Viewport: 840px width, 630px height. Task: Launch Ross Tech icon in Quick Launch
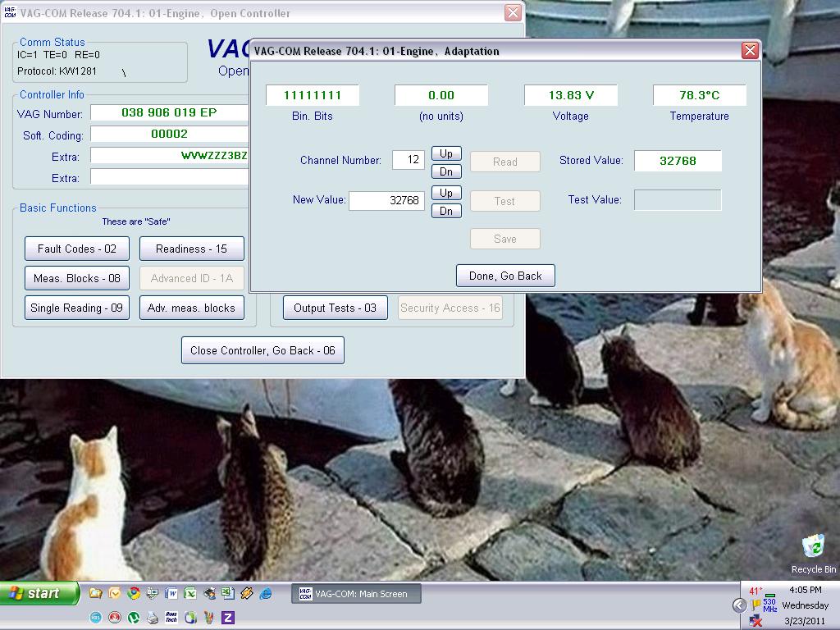171,618
